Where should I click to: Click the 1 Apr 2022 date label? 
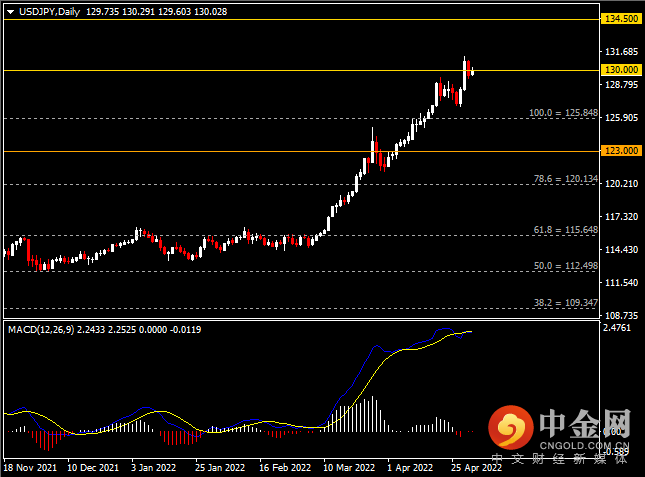410,468
